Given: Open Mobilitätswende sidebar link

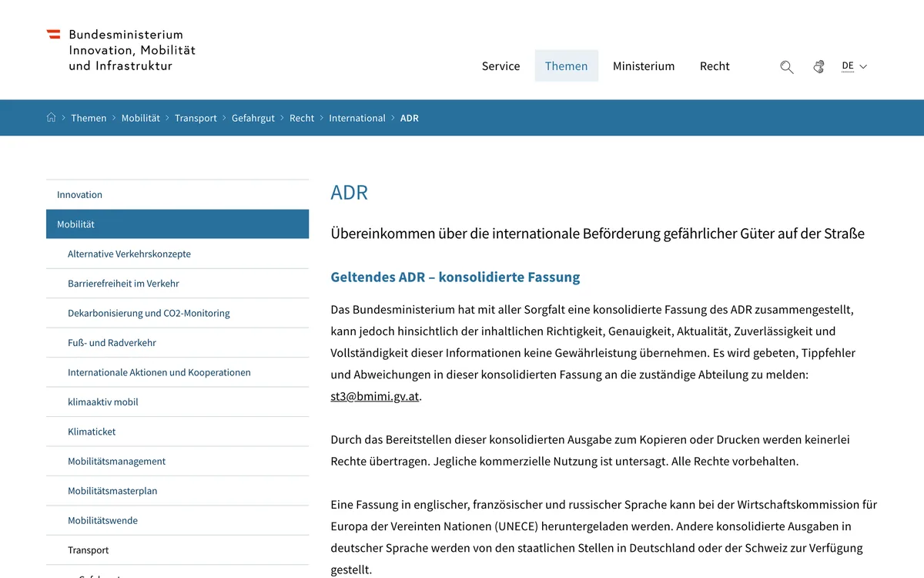Looking at the screenshot, I should [177, 521].
